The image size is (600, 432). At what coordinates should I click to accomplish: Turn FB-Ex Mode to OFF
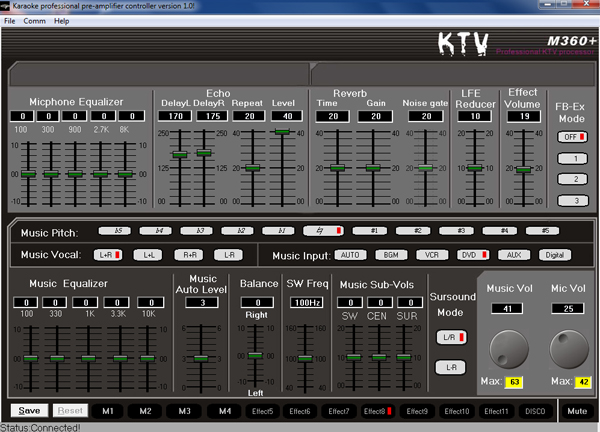pyautogui.click(x=572, y=136)
